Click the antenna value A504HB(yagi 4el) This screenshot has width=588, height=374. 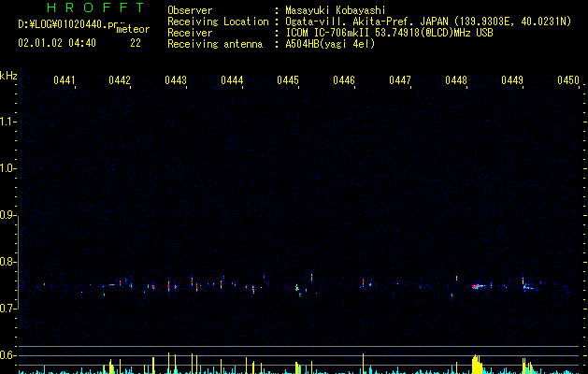tap(330, 44)
